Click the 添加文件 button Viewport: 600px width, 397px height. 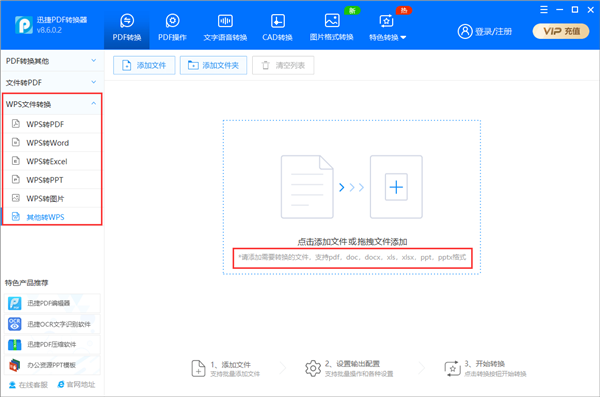coord(144,65)
